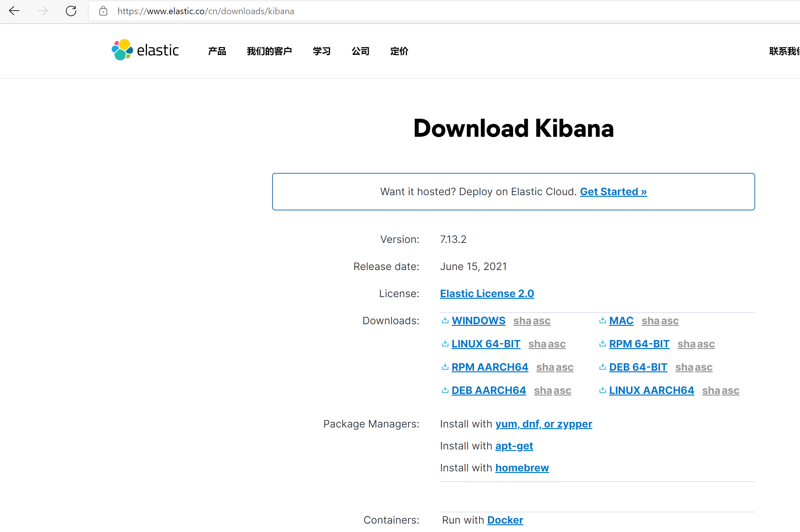Click the 联系我们 link in header
This screenshot has width=800, height=532.
point(785,51)
